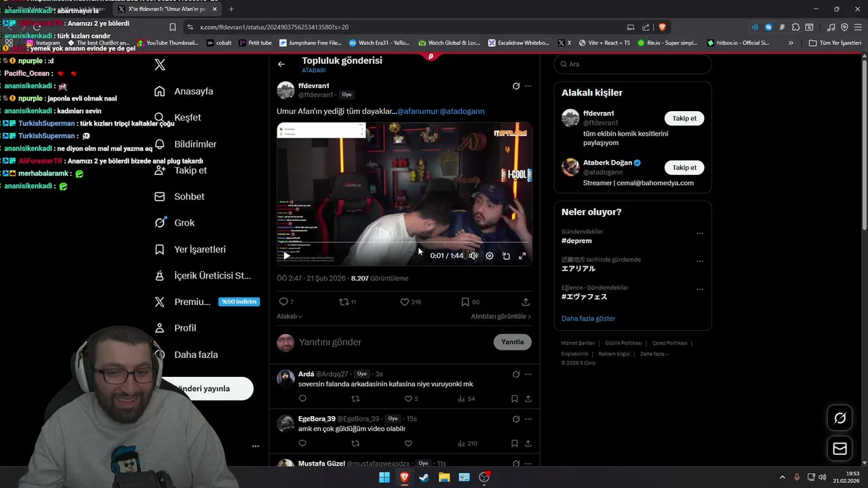
Task: Follow ffdevran1 with Takip et button
Action: click(x=684, y=118)
